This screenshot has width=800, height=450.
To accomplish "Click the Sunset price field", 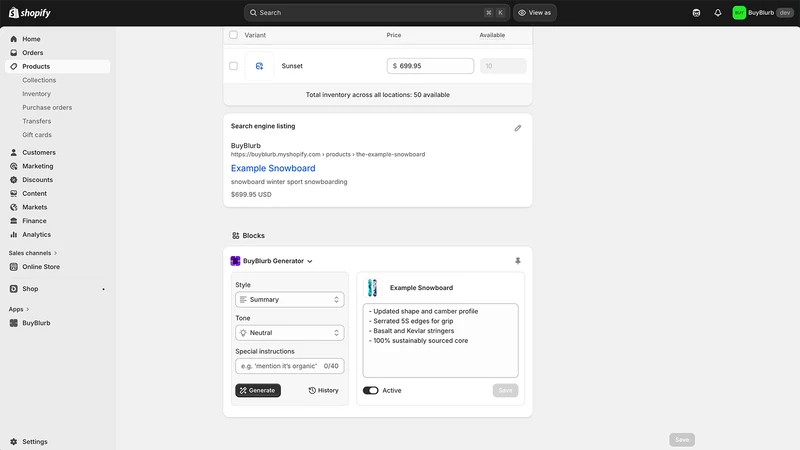I will pyautogui.click(x=430, y=66).
